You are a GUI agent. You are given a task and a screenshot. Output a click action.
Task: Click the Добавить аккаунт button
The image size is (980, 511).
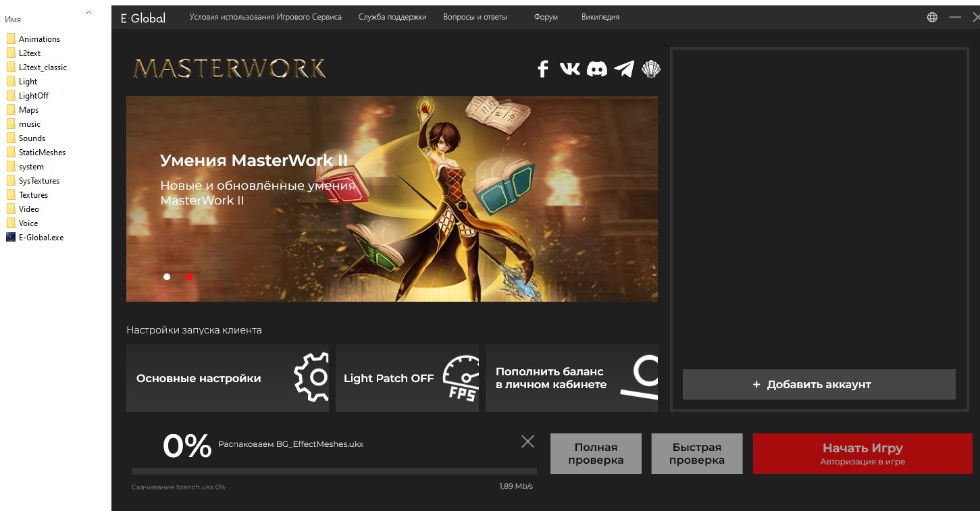point(819,385)
